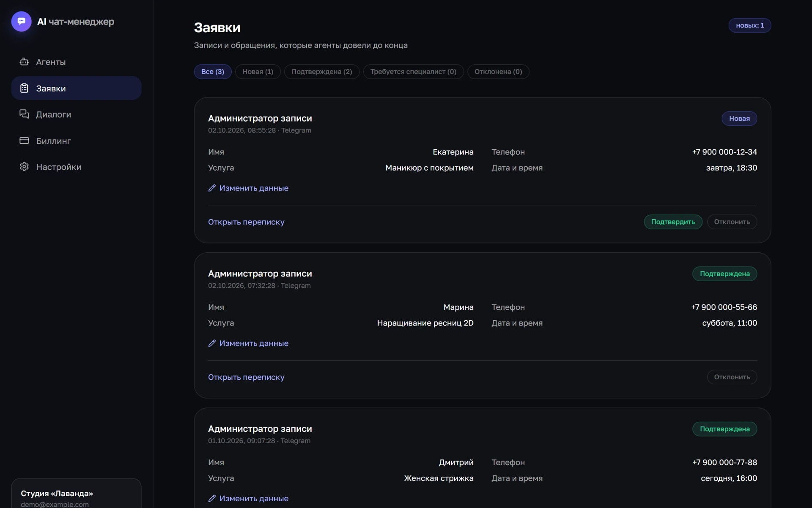Click the pencil icon in Марина's request
Screen dimensions: 812x508
212,343
